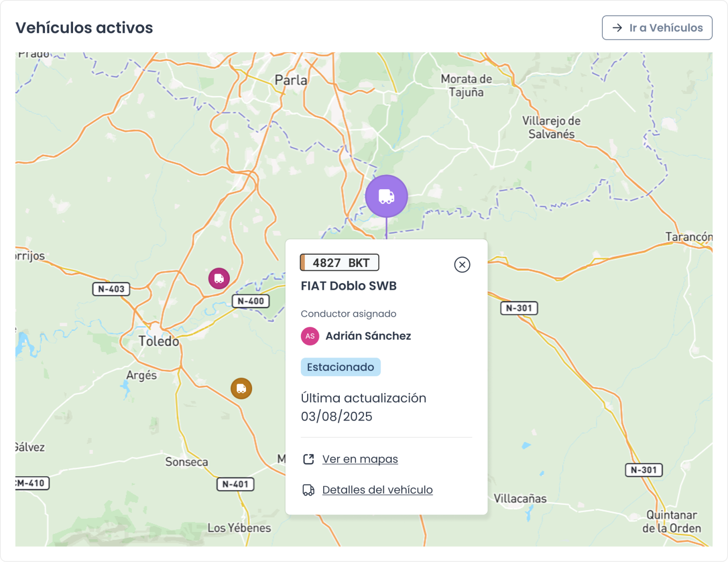This screenshot has width=728, height=562.
Task: Open the Ir a Vehículos button
Action: (656, 28)
